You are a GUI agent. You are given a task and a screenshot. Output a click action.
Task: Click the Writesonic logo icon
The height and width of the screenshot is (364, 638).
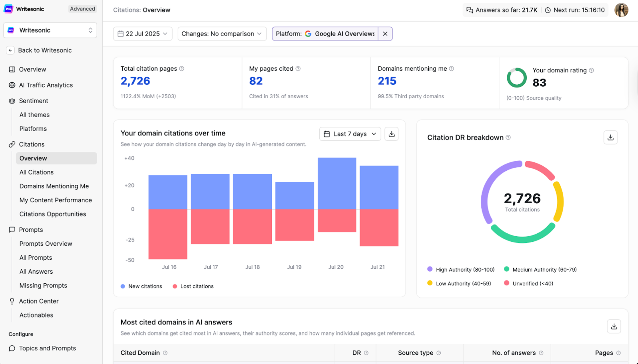coord(8,9)
